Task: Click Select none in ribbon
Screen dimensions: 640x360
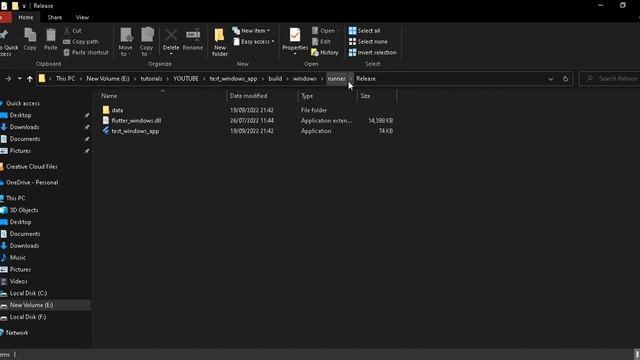Action: [368, 42]
